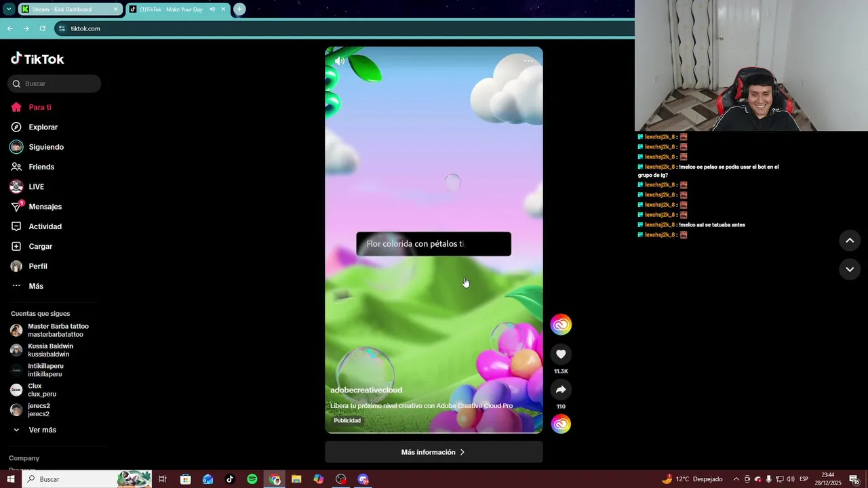The width and height of the screenshot is (868, 488).
Task: Open the volume control in the tray
Action: [x=791, y=479]
